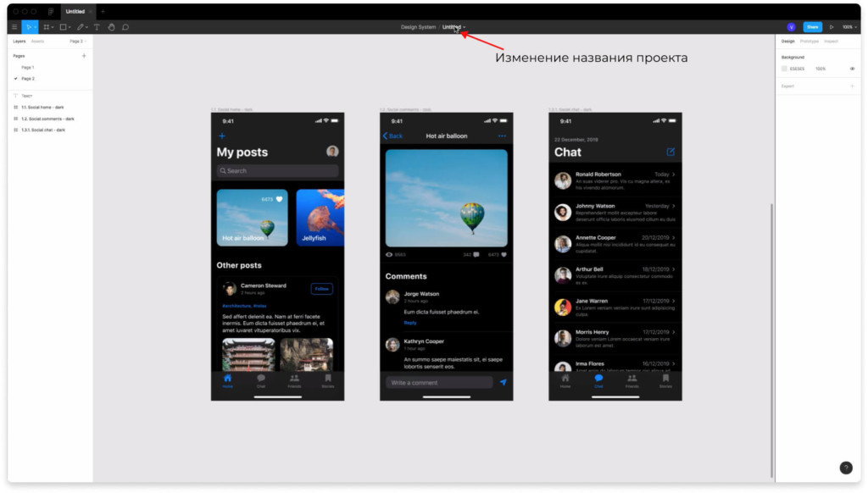This screenshot has height=493, width=868.
Task: Select the Comment tool
Action: (125, 27)
